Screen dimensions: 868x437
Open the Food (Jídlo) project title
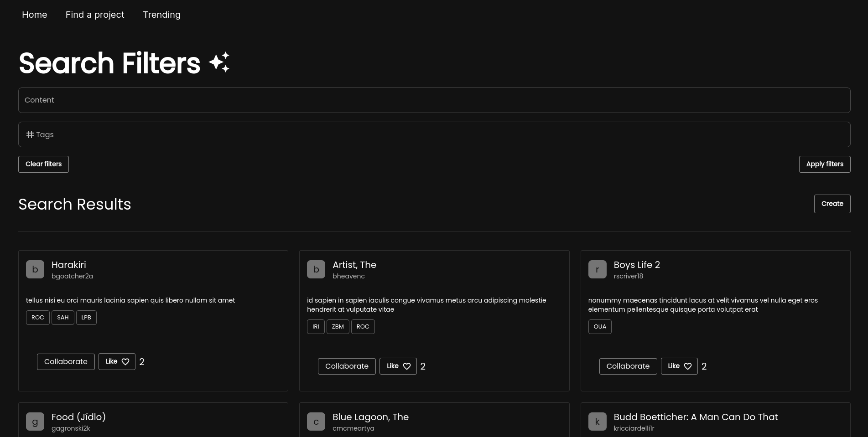click(78, 417)
